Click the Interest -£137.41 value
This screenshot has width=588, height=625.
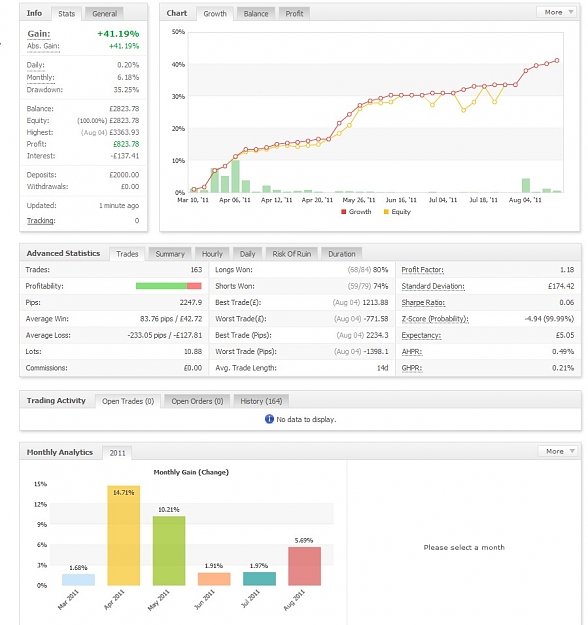(x=125, y=156)
